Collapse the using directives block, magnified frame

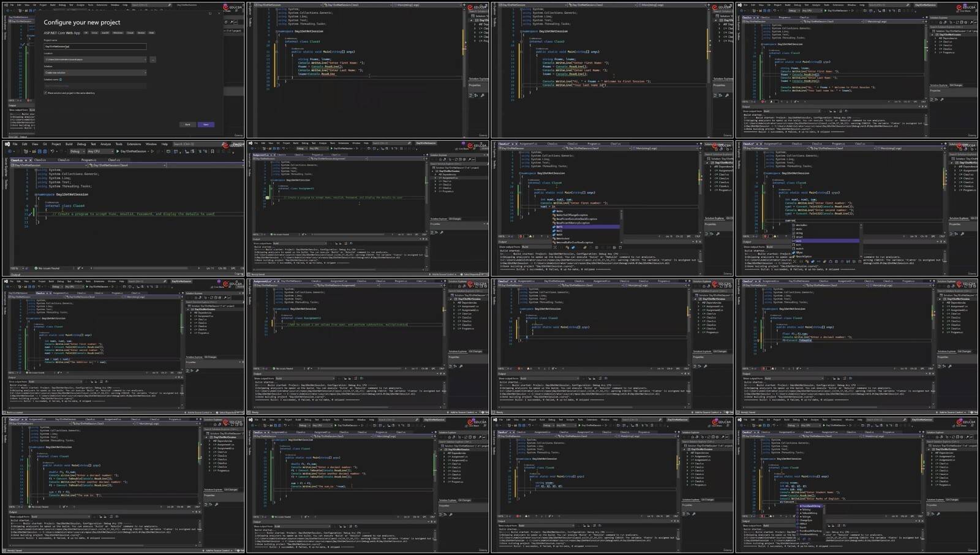coord(36,170)
